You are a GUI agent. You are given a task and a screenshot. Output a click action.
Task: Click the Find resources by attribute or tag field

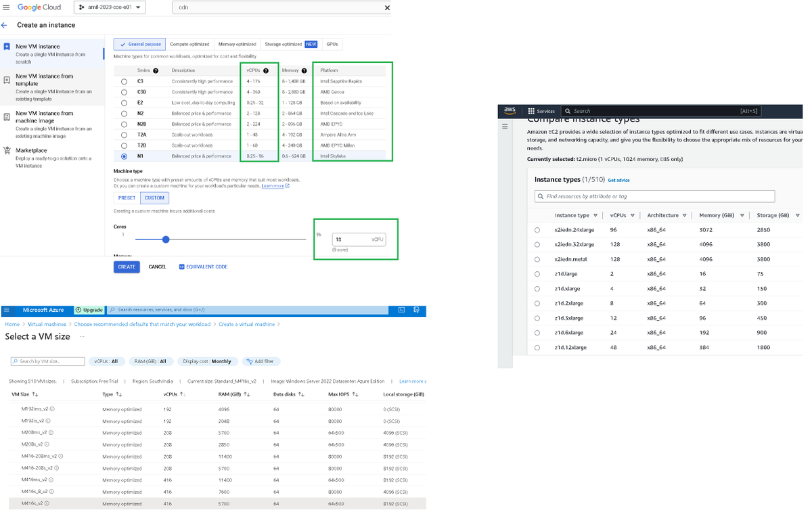[654, 196]
